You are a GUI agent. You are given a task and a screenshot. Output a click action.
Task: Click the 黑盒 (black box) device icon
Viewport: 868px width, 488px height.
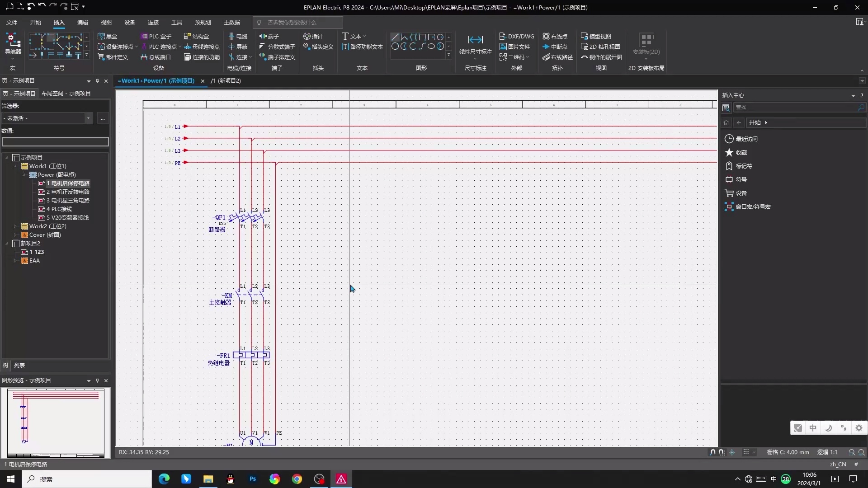[x=101, y=36]
